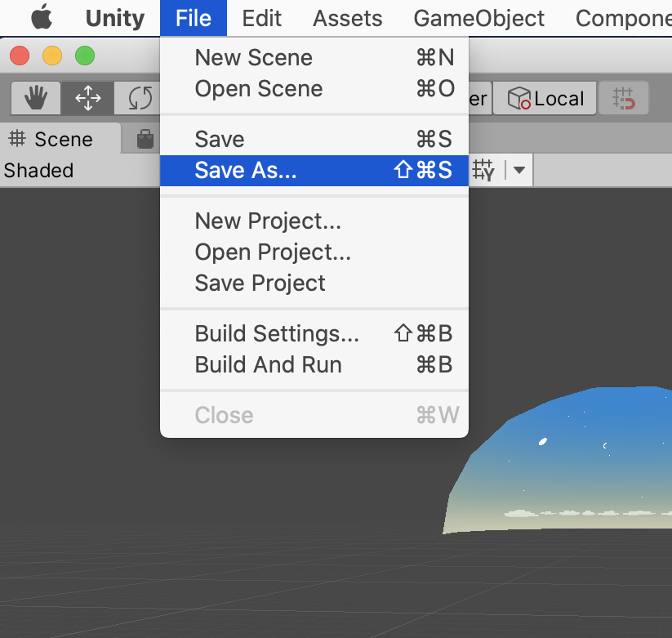Open the Asset Store bag tab
Image resolution: width=672 pixels, height=638 pixels.
tap(145, 140)
